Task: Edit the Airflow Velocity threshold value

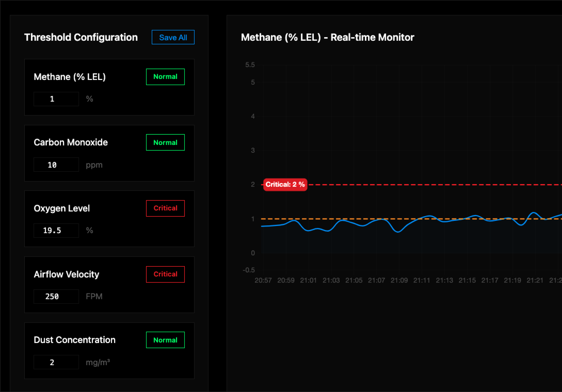Action: (56, 296)
